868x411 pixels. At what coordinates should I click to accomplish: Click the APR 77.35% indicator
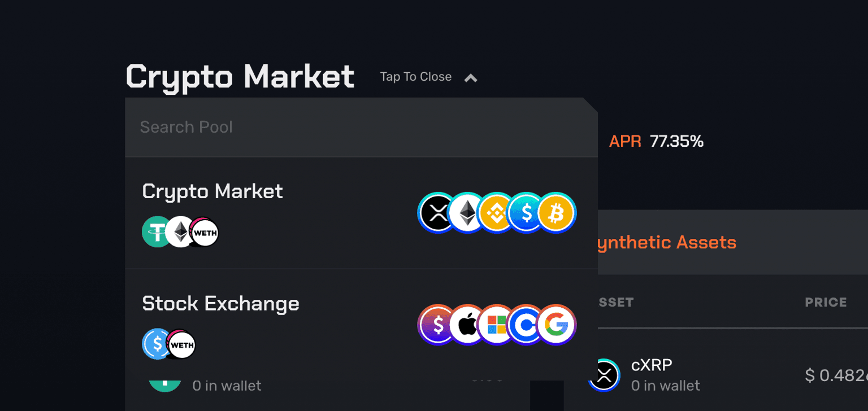pos(656,141)
